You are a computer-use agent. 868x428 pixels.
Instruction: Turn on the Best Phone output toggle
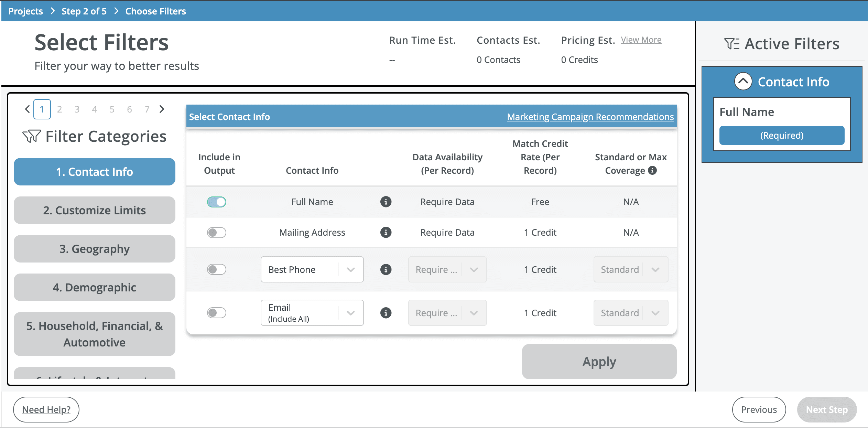(x=216, y=269)
